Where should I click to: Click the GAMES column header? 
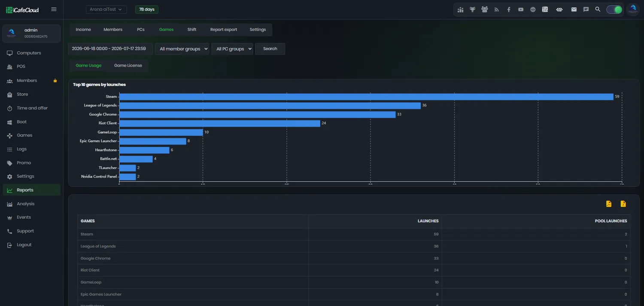tap(193, 221)
